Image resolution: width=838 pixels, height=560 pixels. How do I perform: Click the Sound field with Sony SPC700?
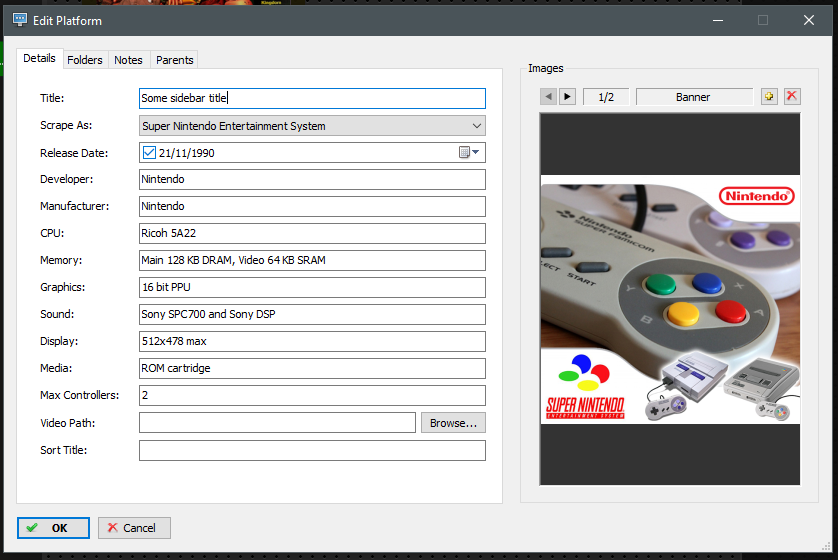[312, 314]
